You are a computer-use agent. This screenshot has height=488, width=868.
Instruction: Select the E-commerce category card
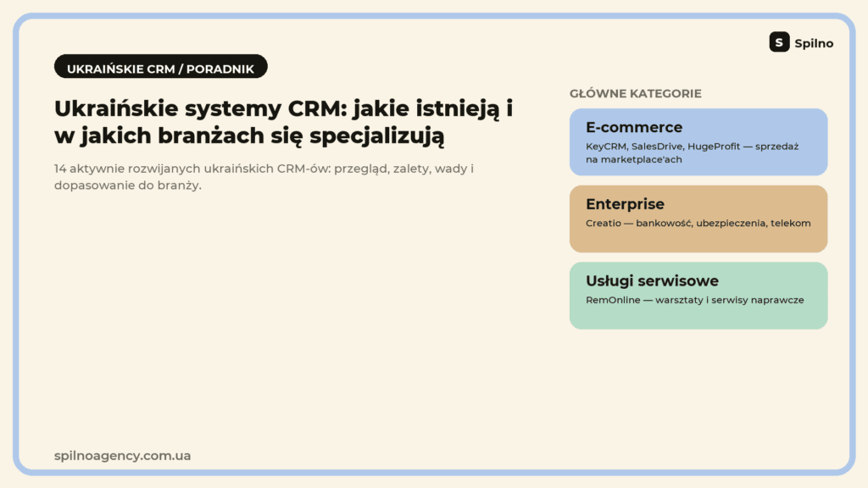698,142
